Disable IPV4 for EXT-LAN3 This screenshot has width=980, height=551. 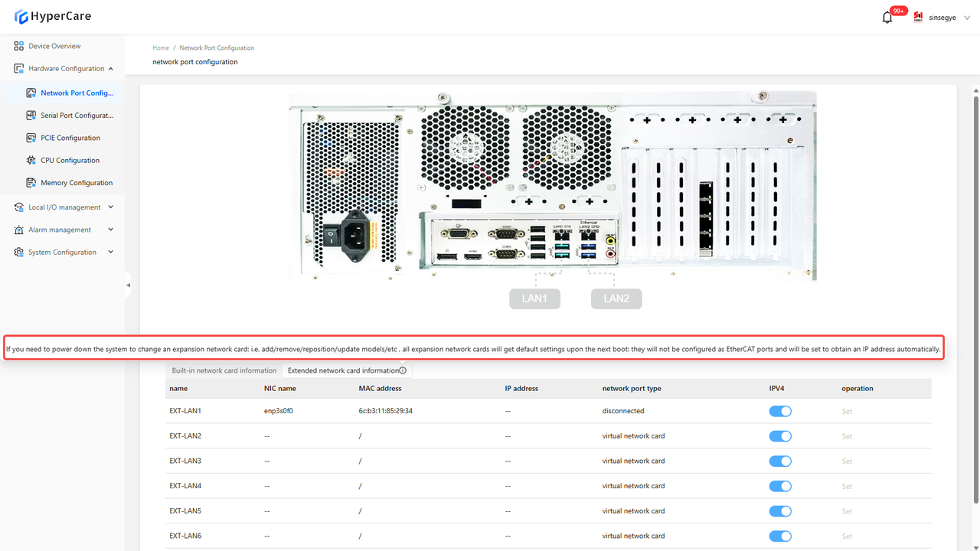coord(779,461)
